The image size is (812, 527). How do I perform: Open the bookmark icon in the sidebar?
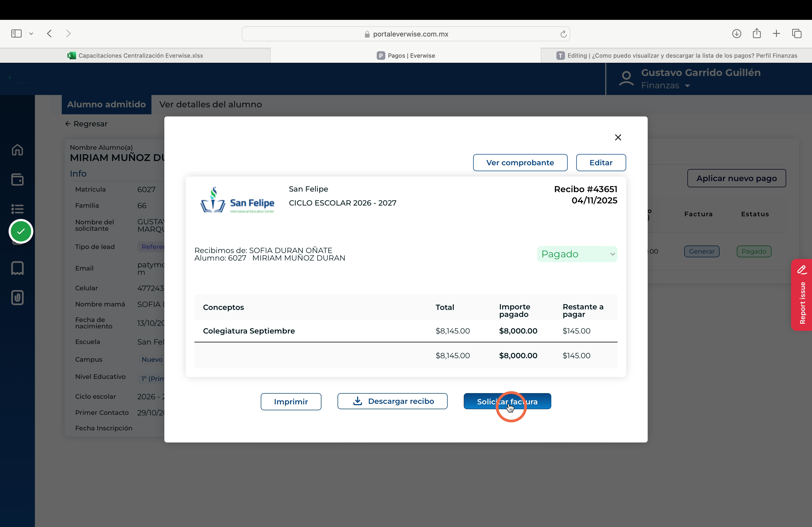point(17,268)
